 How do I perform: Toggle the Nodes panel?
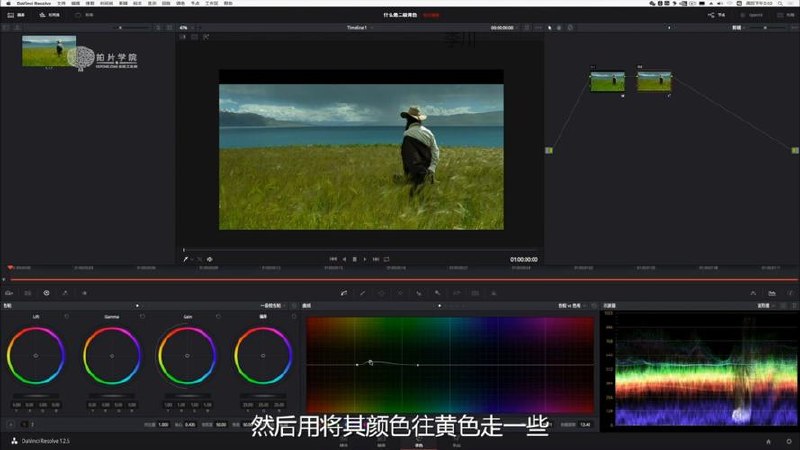pyautogui.click(x=716, y=15)
